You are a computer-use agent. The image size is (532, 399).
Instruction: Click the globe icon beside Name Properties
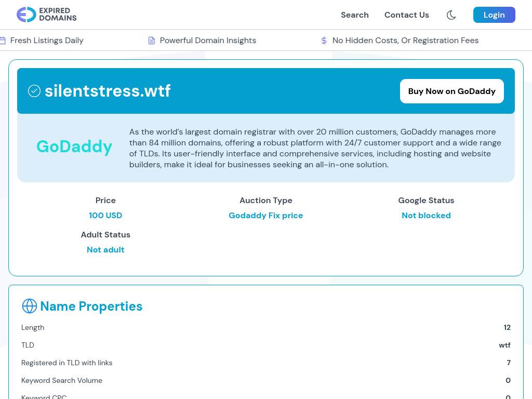pos(29,306)
